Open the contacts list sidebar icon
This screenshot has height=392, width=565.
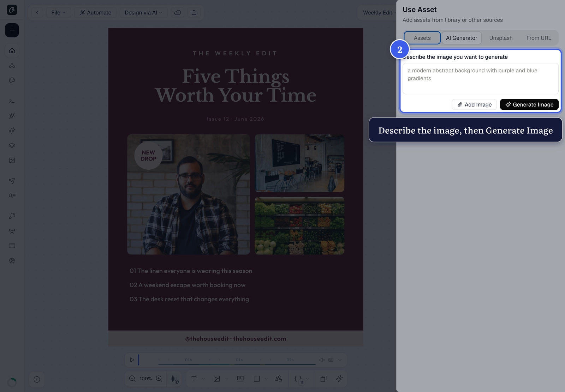point(12,195)
